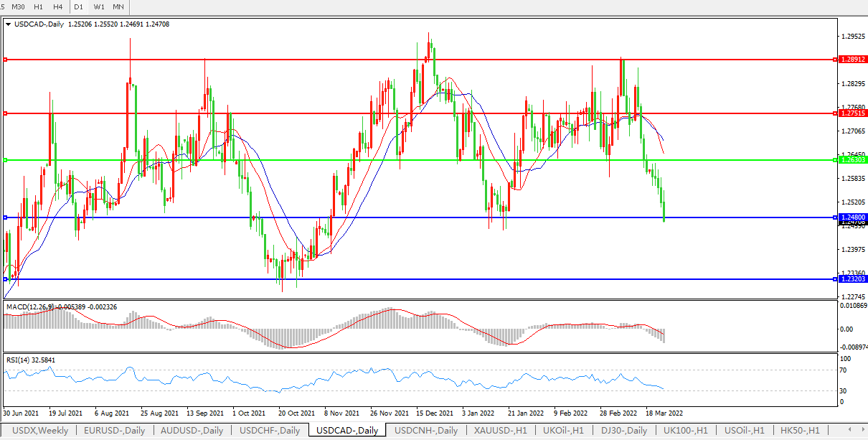Click the RSI(14) indicator label

(x=19, y=359)
